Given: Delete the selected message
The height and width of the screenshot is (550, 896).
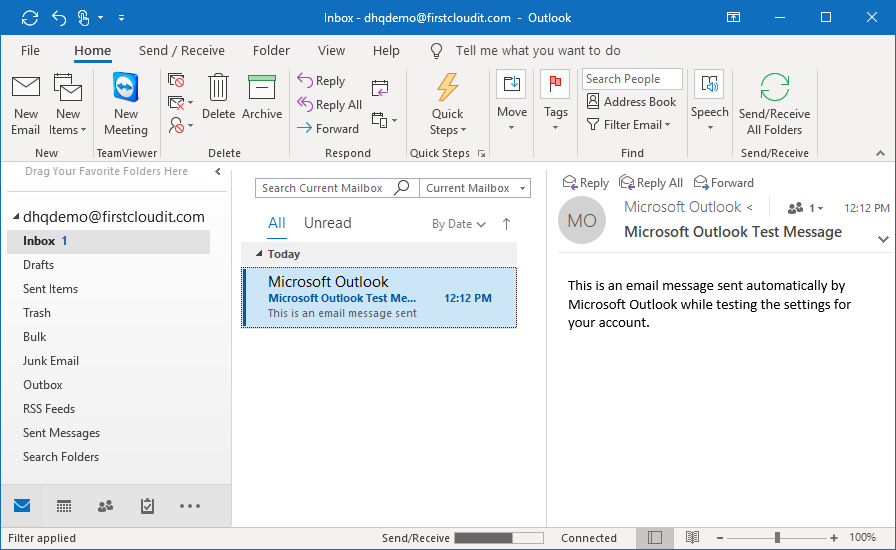Looking at the screenshot, I should coord(218,99).
